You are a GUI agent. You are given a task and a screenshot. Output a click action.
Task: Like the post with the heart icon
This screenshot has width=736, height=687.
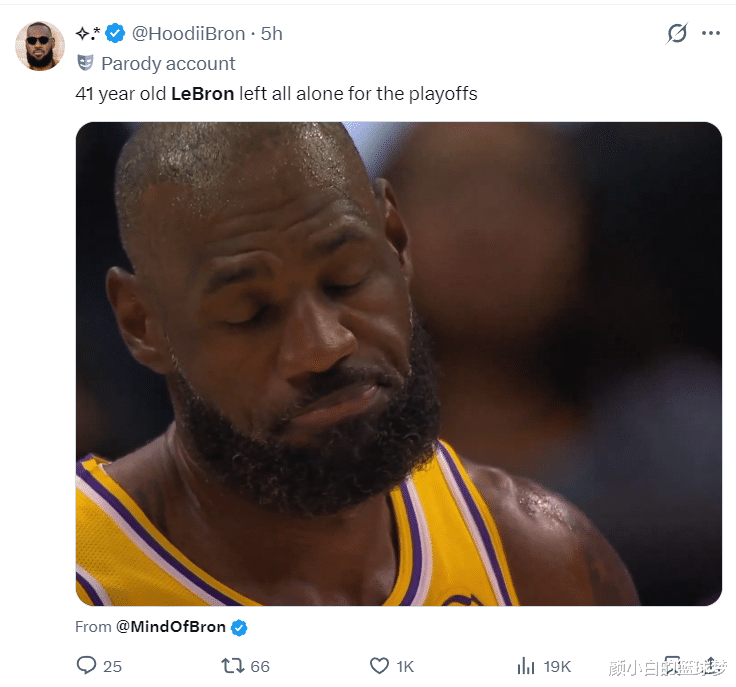click(379, 665)
